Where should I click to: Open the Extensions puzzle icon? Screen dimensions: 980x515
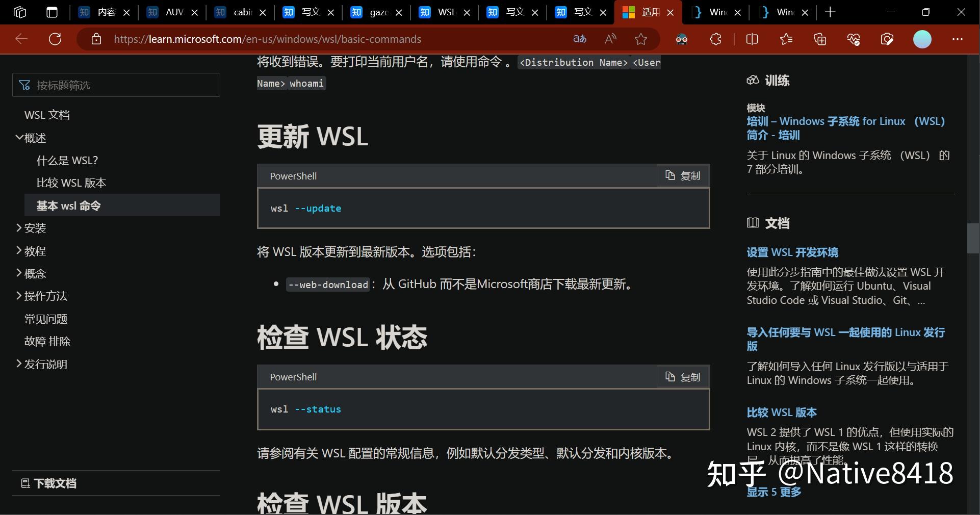715,39
